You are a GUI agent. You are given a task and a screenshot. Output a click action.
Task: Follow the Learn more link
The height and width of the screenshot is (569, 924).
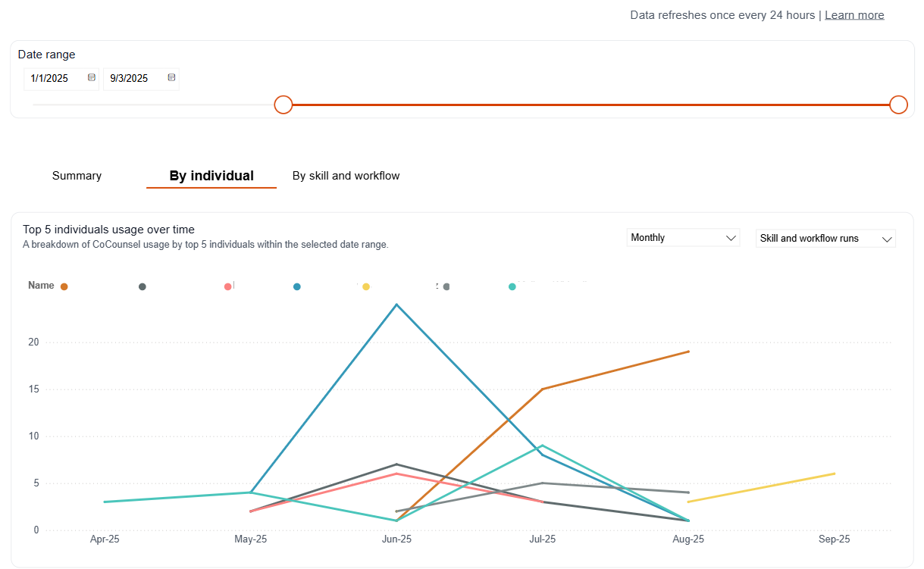(854, 15)
